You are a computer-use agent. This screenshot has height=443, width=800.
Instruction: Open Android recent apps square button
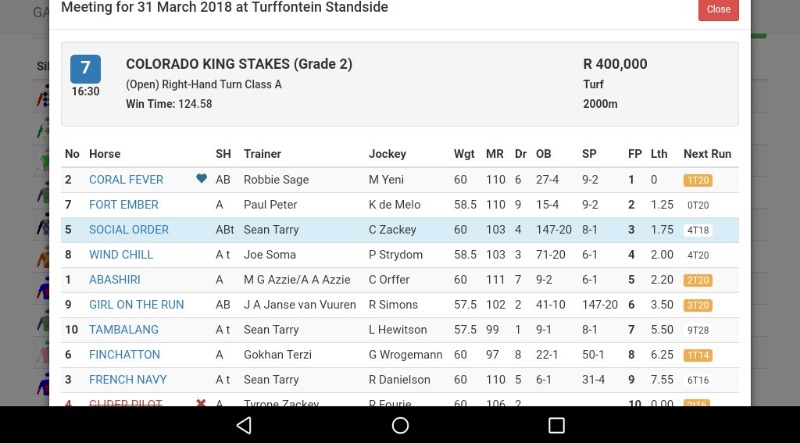556,425
